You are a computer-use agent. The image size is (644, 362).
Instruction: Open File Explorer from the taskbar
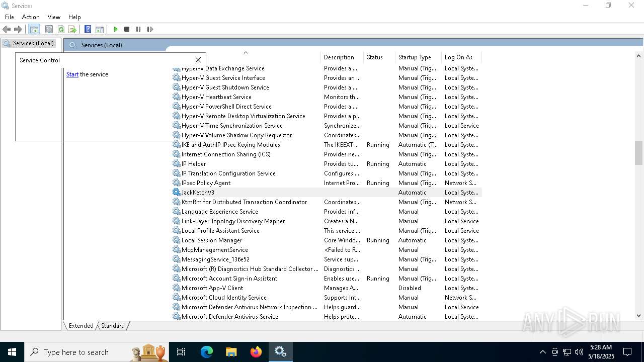tap(231, 352)
